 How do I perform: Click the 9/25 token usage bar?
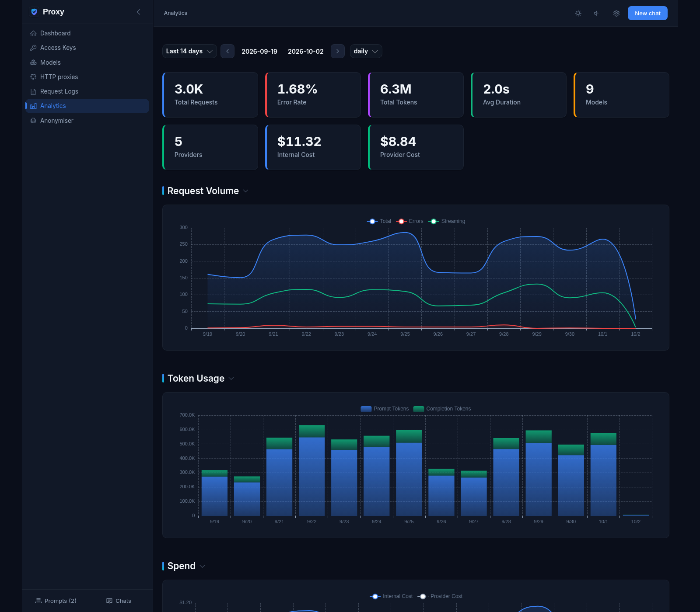[x=409, y=473]
